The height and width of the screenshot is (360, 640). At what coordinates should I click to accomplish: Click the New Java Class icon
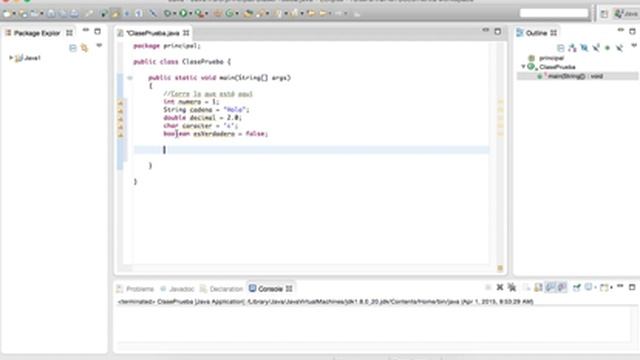(229, 14)
